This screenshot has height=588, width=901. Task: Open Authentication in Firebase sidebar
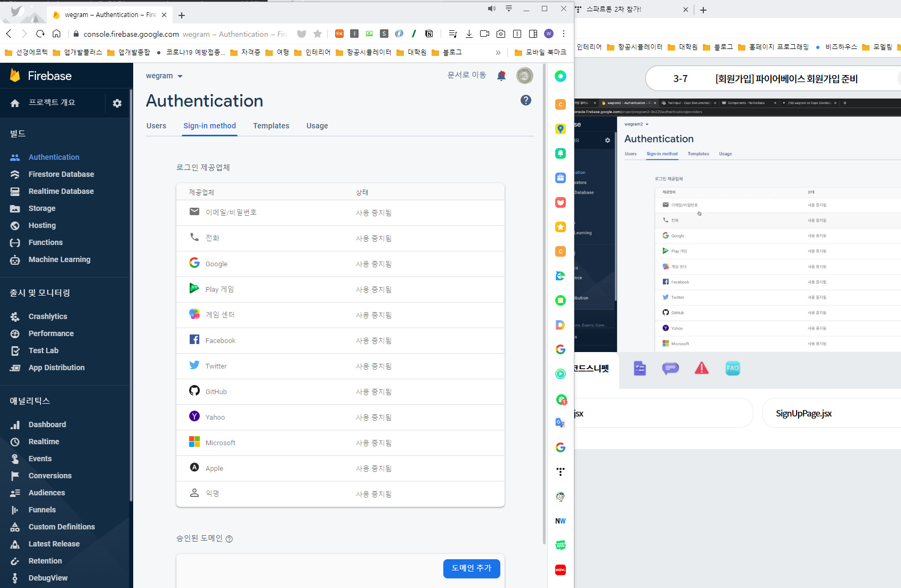[54, 157]
